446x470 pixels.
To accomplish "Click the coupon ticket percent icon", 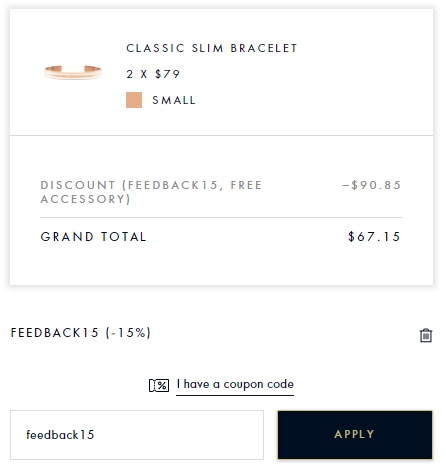I will click(159, 385).
